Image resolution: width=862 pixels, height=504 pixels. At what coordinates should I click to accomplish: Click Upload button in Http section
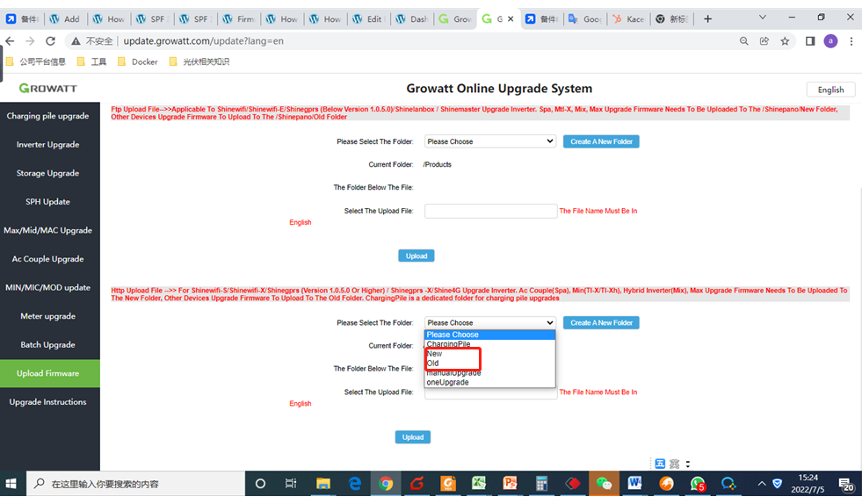413,437
